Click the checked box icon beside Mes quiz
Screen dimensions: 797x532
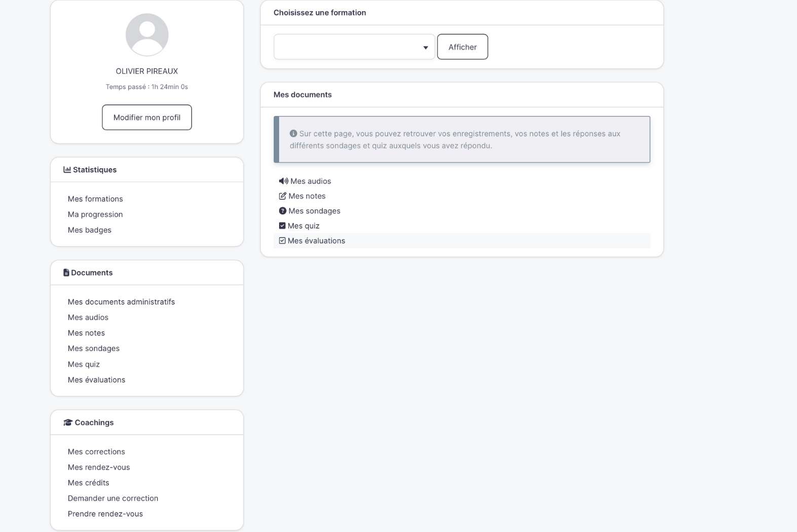point(282,226)
